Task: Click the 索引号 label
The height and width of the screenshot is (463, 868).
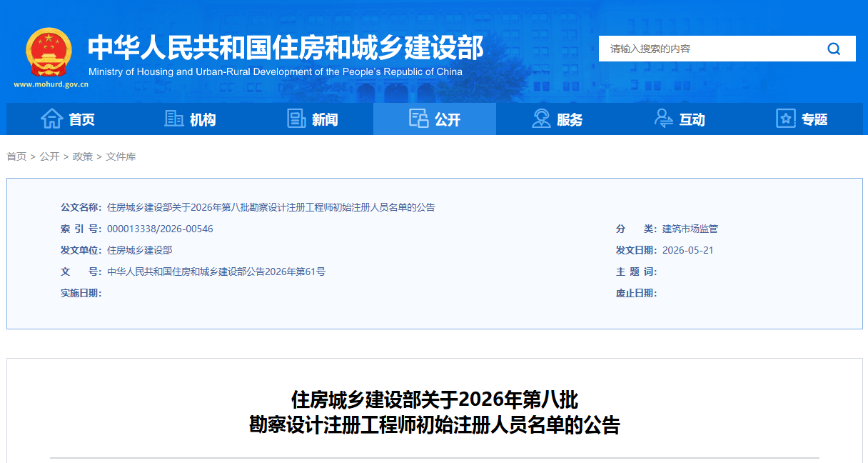Action: (x=81, y=229)
